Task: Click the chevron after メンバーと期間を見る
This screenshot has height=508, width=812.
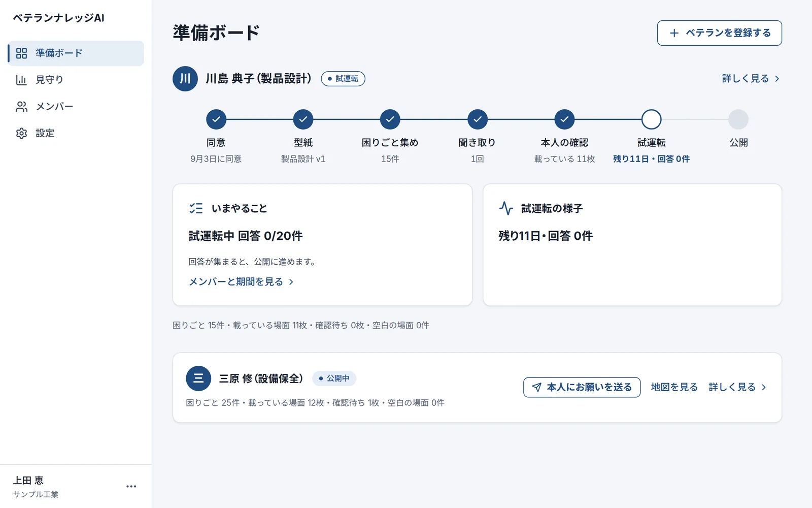Action: pos(291,282)
